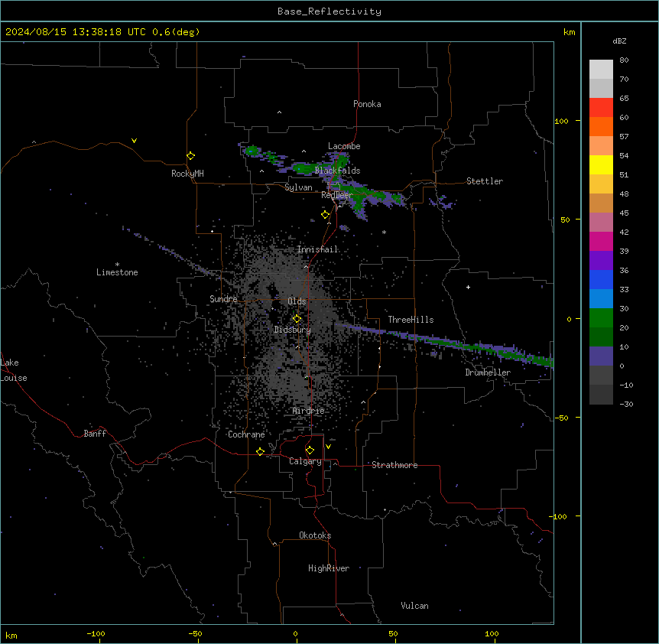Click the Okotoks label

315,535
